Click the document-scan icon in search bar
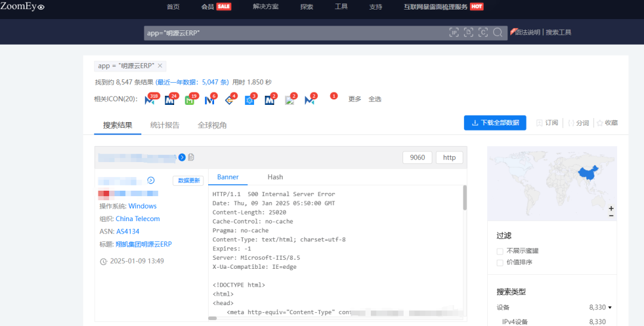 (469, 33)
